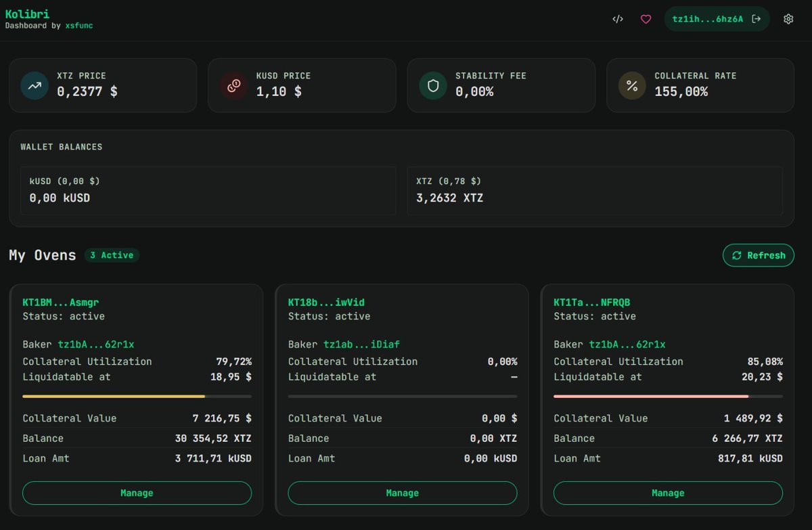Image resolution: width=812 pixels, height=530 pixels.
Task: Click the kUSD price value 1,10 $
Action: (279, 91)
